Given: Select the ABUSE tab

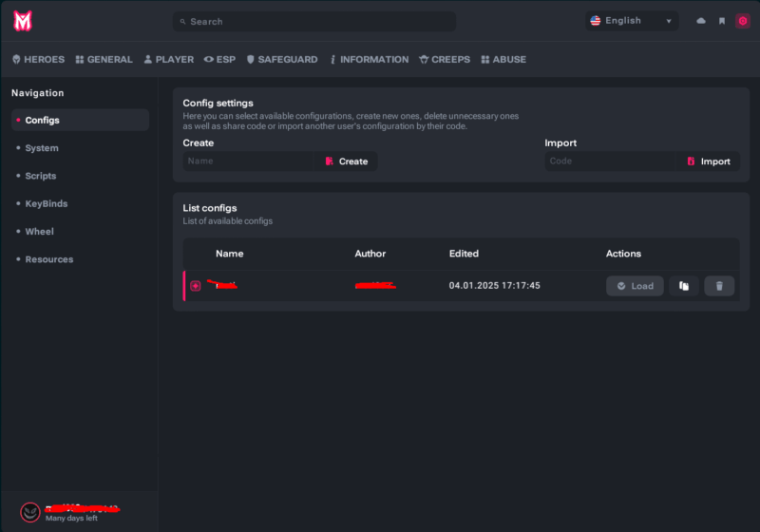Looking at the screenshot, I should click(503, 59).
